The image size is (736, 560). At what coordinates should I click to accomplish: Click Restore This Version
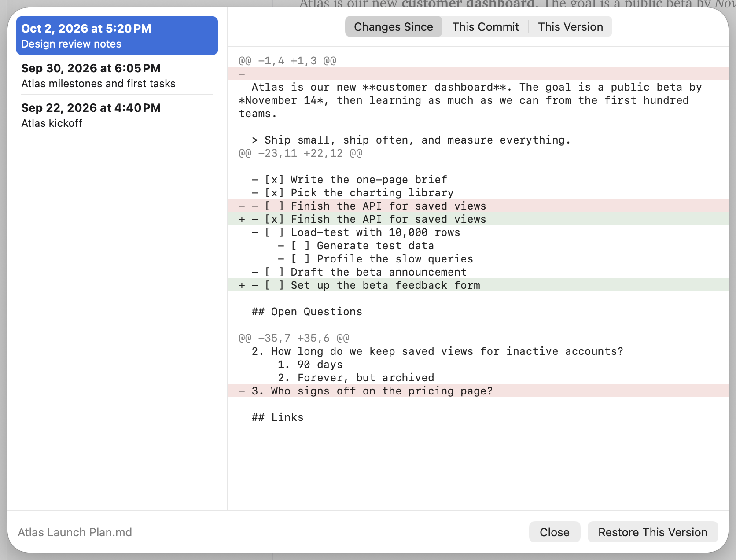(653, 532)
